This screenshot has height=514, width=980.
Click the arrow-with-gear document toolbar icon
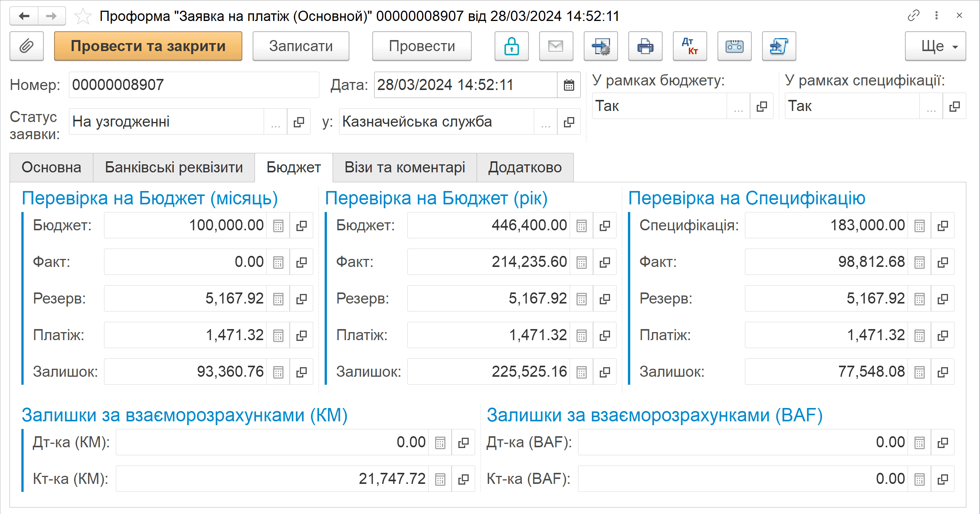[600, 46]
